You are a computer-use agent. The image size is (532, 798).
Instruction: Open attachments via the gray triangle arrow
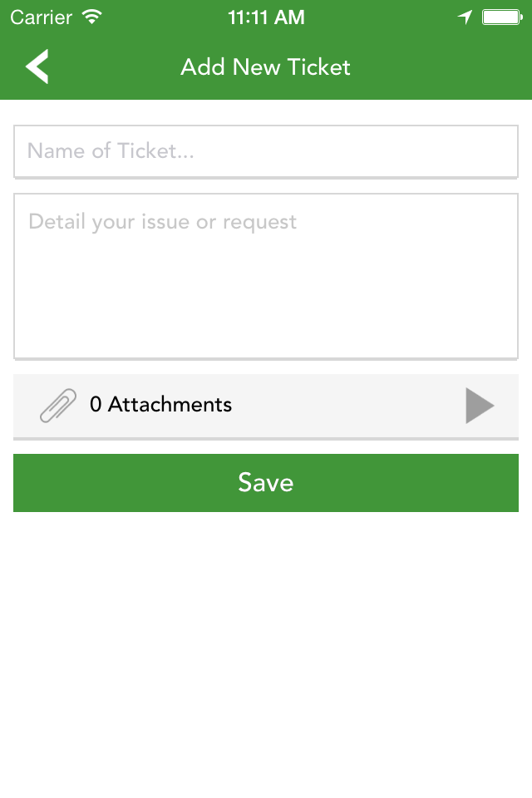480,406
